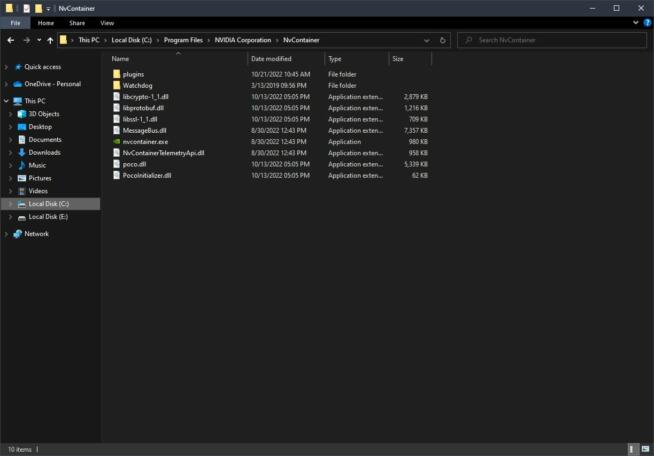Click the Forward navigation arrow
Viewport: 654px width, 456px height.
[26, 40]
